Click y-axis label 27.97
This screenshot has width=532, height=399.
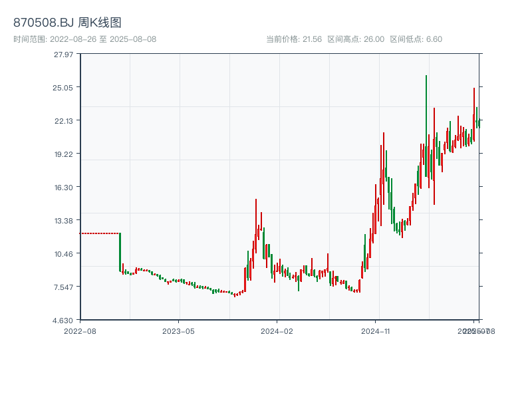click(63, 55)
